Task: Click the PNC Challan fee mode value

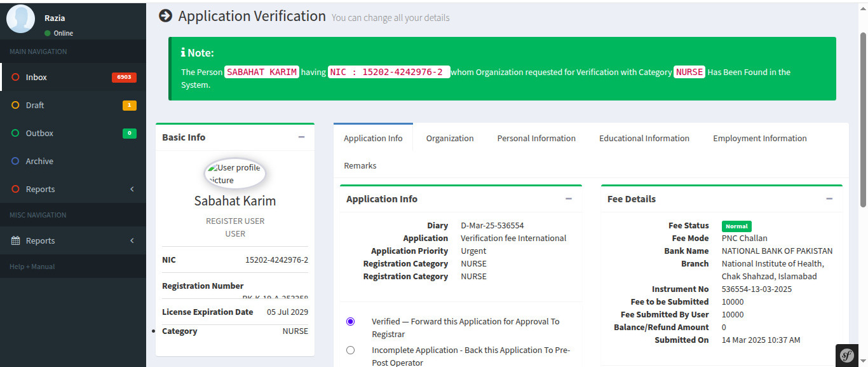Action: [745, 238]
